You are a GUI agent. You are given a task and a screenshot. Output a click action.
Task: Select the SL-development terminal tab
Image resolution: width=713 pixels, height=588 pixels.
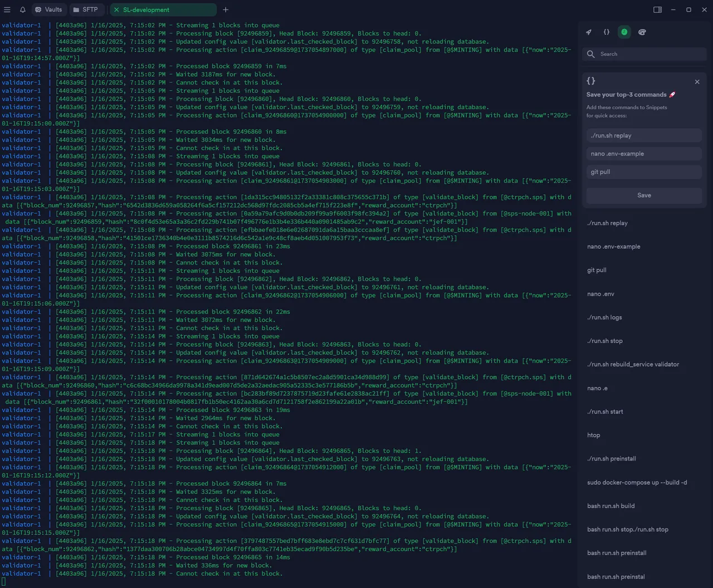point(163,9)
